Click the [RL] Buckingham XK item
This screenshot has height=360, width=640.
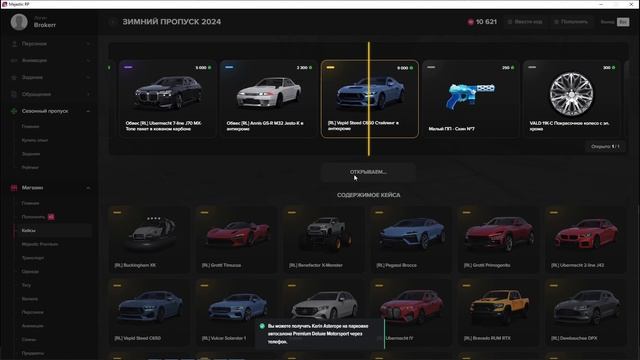(x=149, y=240)
